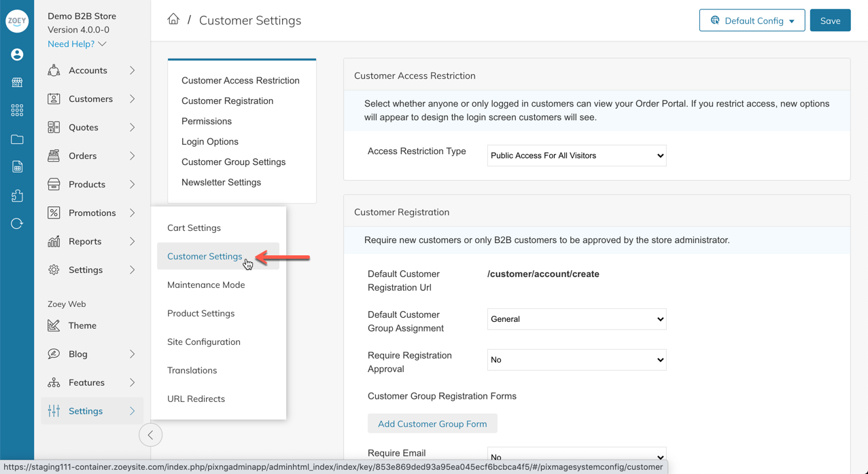Image resolution: width=868 pixels, height=474 pixels.
Task: Expand the Features submenu chevron
Action: point(132,382)
